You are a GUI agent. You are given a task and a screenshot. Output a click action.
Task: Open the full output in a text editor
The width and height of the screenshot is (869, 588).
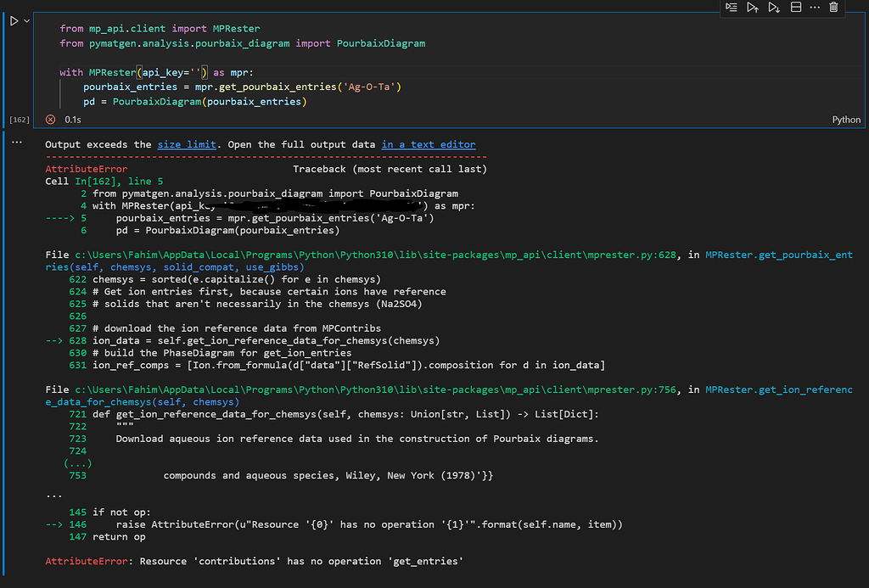coord(428,144)
